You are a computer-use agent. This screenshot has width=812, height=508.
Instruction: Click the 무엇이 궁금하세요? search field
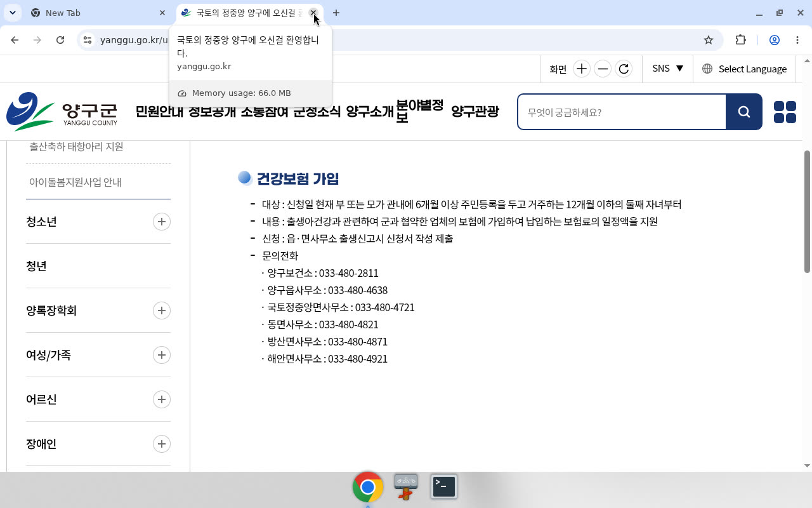click(622, 112)
